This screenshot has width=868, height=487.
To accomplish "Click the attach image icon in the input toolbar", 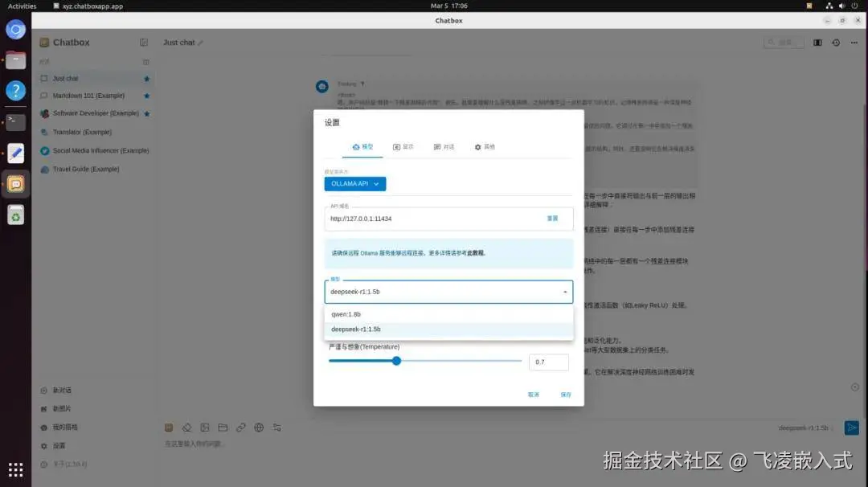I will pos(205,428).
